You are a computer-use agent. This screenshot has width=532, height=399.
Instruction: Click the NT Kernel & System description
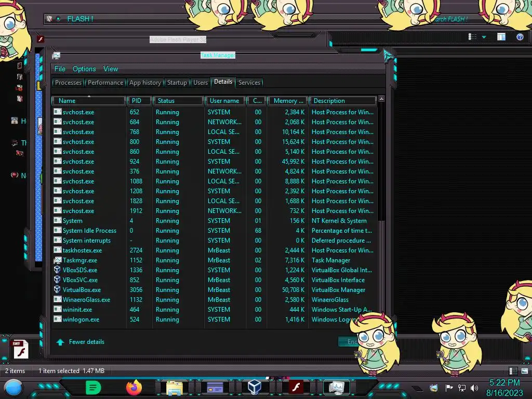click(x=339, y=221)
